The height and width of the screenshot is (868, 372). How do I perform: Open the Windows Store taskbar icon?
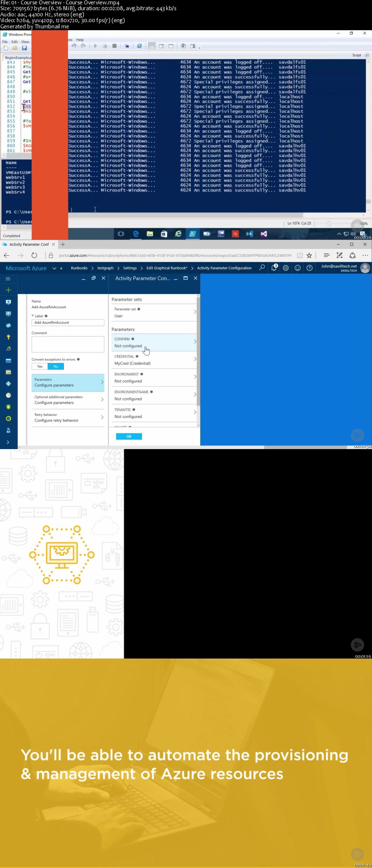164,234
